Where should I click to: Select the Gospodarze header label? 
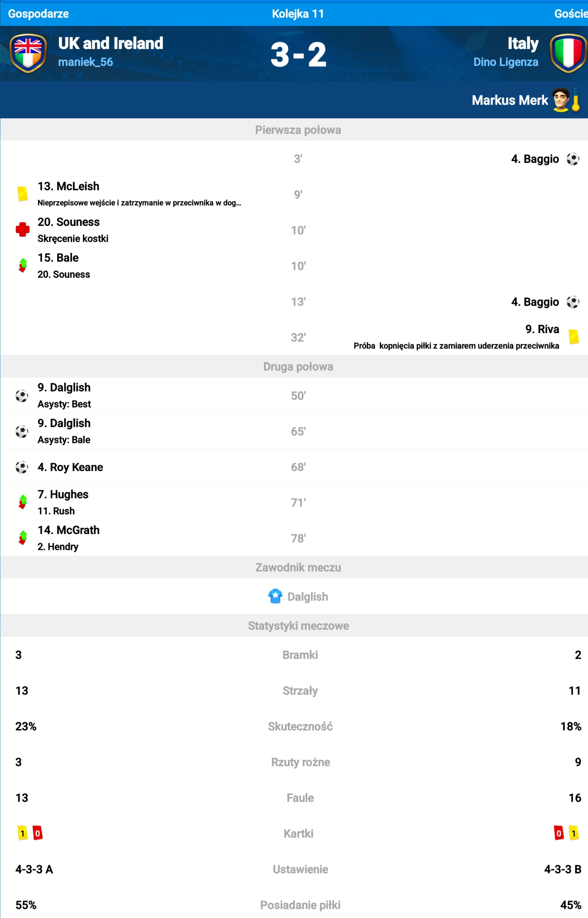pos(38,14)
